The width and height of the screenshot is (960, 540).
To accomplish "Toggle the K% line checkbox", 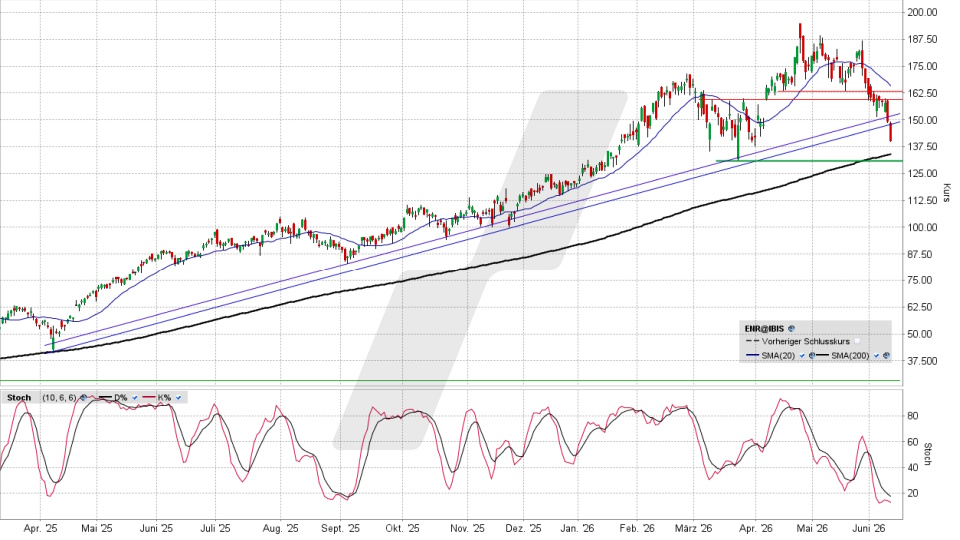I will 178,397.
